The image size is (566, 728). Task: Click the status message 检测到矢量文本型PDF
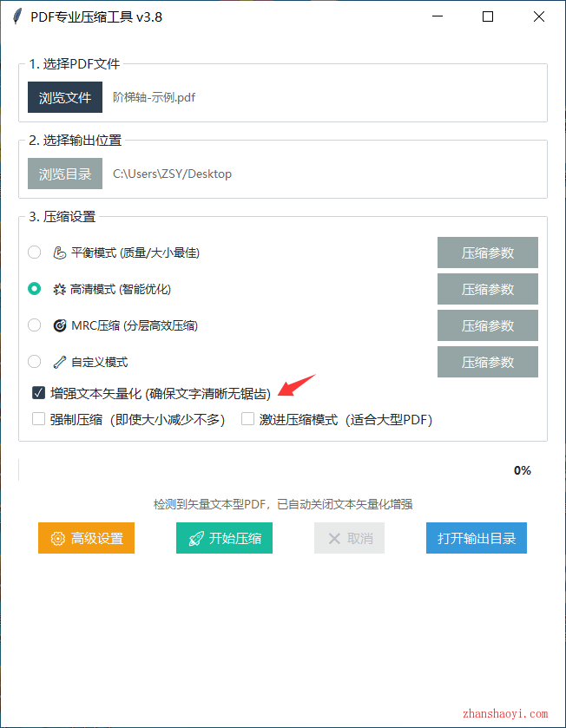283,504
